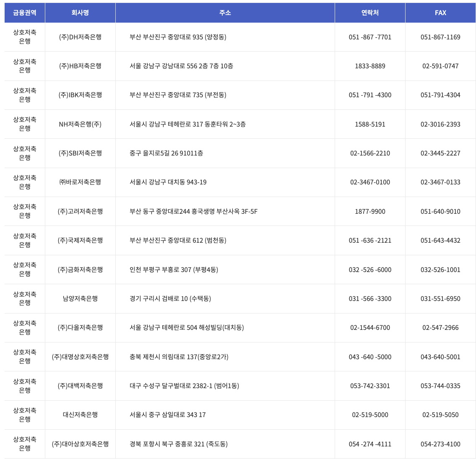Select company name 대신저축은행
This screenshot has height=459, width=476.
tap(80, 415)
